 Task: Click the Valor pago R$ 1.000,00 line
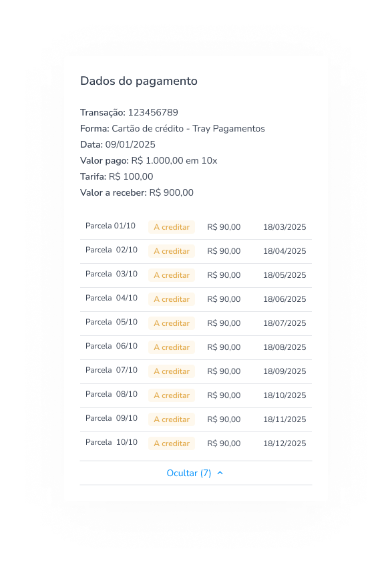(149, 160)
